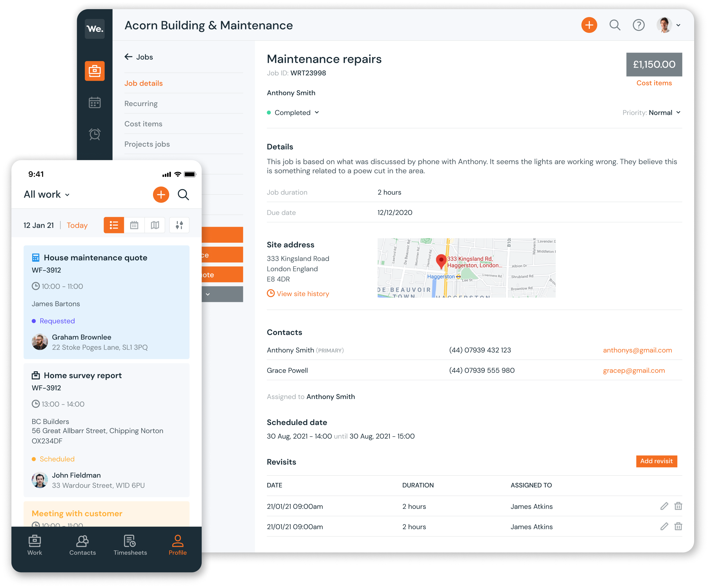Image resolution: width=709 pixels, height=588 pixels.
Task: Toggle visibility of recurring job settings
Action: tap(141, 104)
